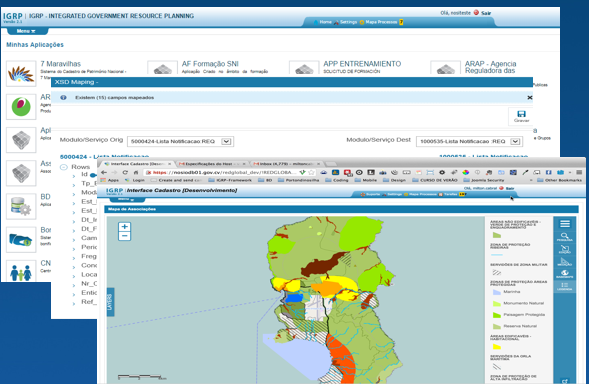
Task: Open the Other Bookmarks folder
Action: pos(560,180)
